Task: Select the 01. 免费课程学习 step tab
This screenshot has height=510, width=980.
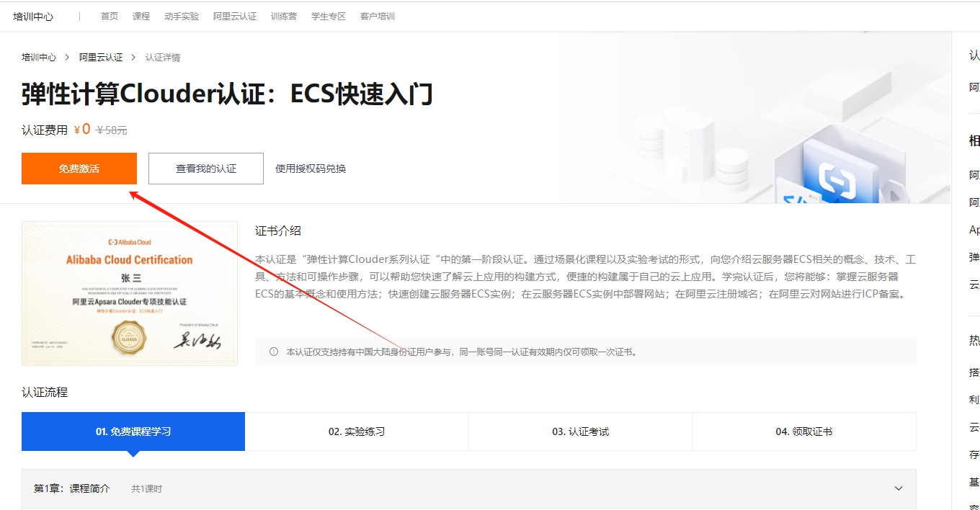Action: click(x=133, y=431)
